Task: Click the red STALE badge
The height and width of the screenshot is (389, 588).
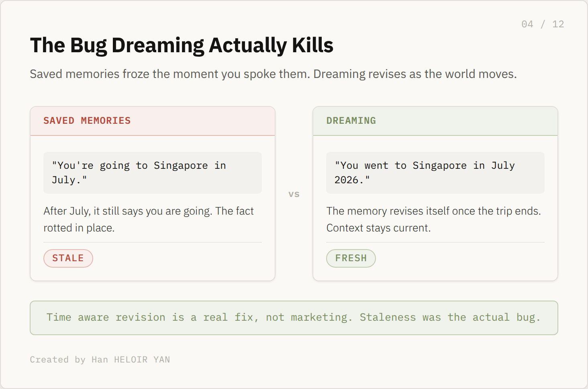Action: coord(68,258)
